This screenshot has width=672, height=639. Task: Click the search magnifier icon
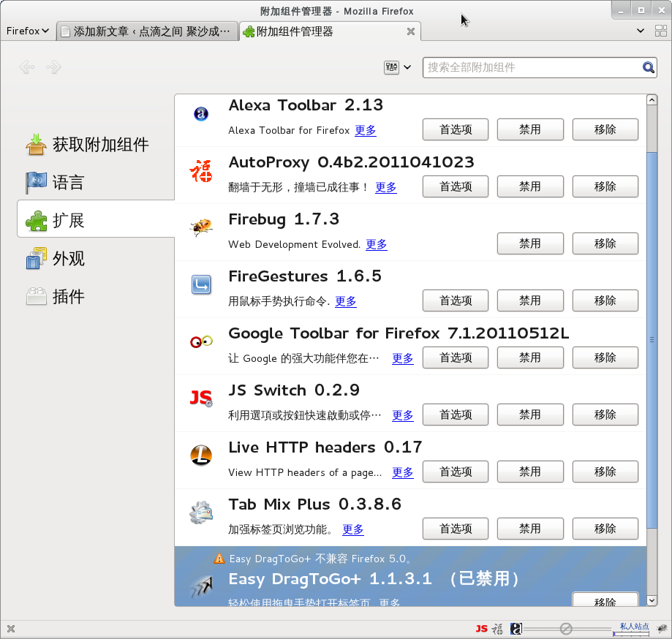(648, 67)
